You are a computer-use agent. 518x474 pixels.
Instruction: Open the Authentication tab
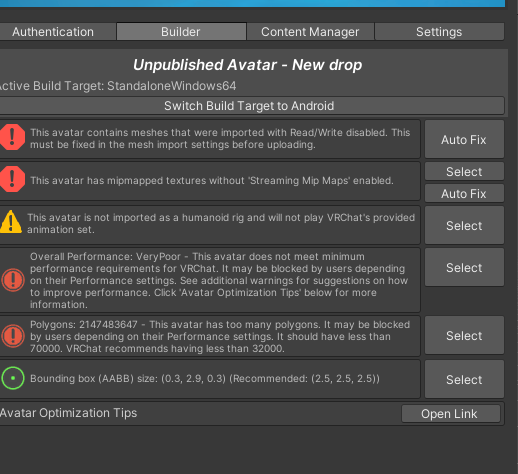click(57, 32)
